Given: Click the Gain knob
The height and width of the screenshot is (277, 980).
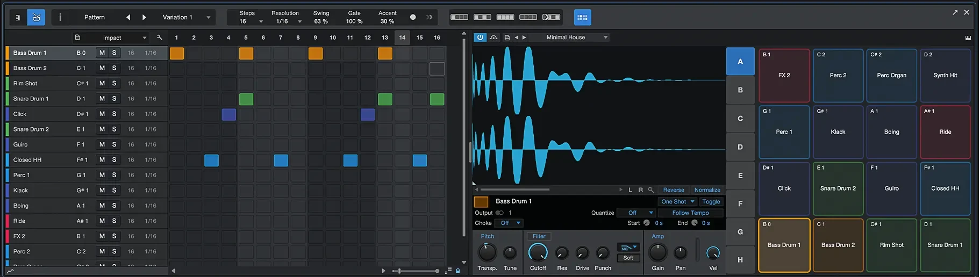Looking at the screenshot, I should tap(657, 252).
